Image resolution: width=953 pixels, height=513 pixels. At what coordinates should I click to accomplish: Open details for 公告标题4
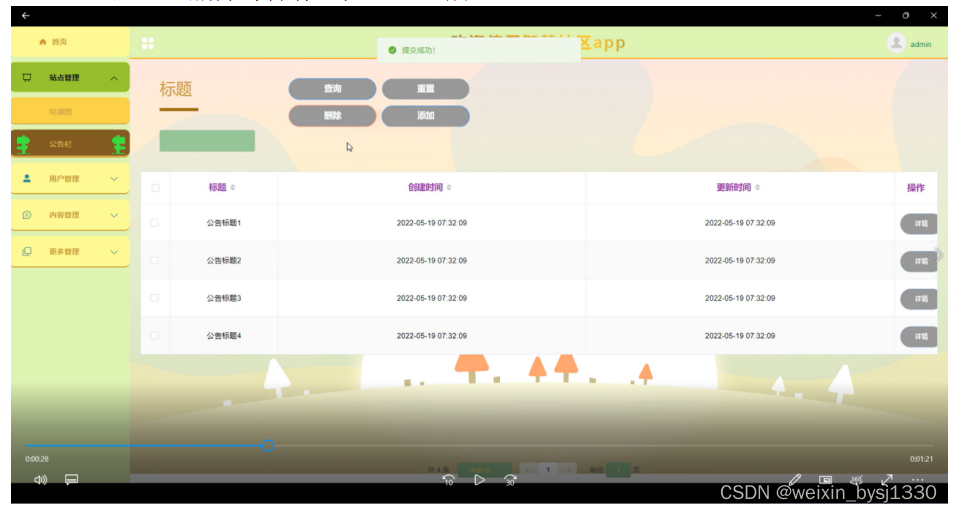pyautogui.click(x=918, y=337)
